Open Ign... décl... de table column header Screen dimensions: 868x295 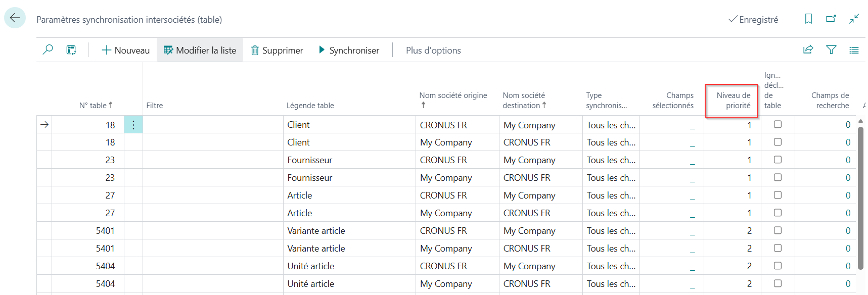coord(773,90)
